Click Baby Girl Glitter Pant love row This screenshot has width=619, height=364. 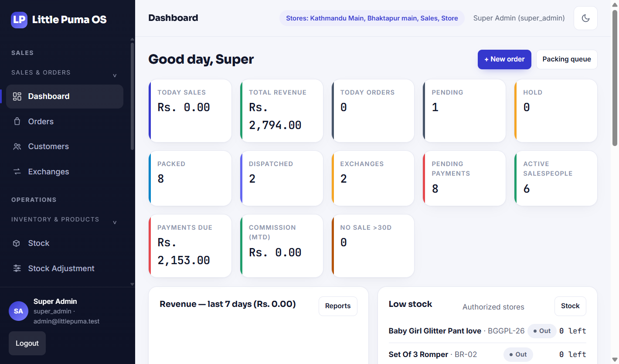pos(487,331)
